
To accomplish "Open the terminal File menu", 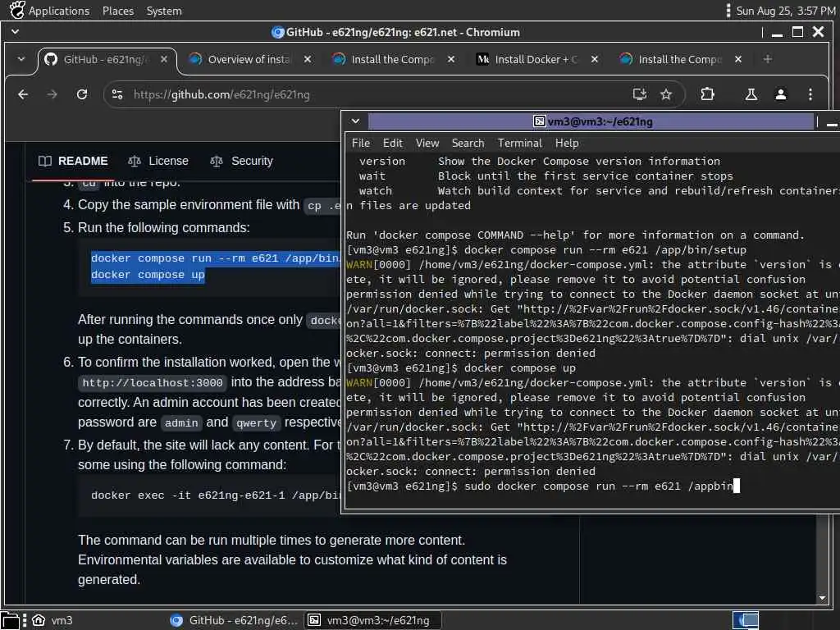I will pos(361,144).
